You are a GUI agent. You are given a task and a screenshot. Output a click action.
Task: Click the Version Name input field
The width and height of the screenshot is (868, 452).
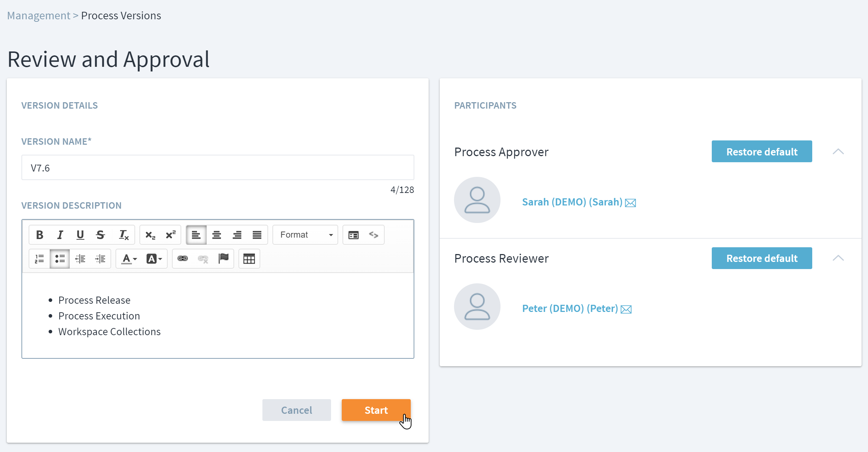click(x=217, y=168)
